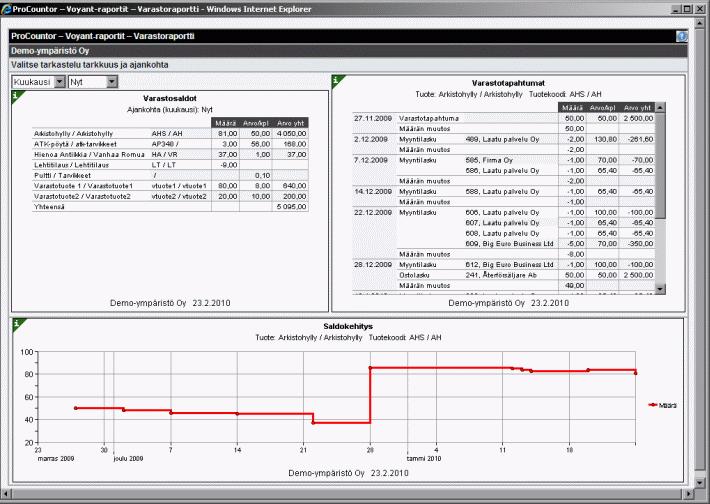Click the green info icon of Varastosaldot panel

(x=17, y=96)
